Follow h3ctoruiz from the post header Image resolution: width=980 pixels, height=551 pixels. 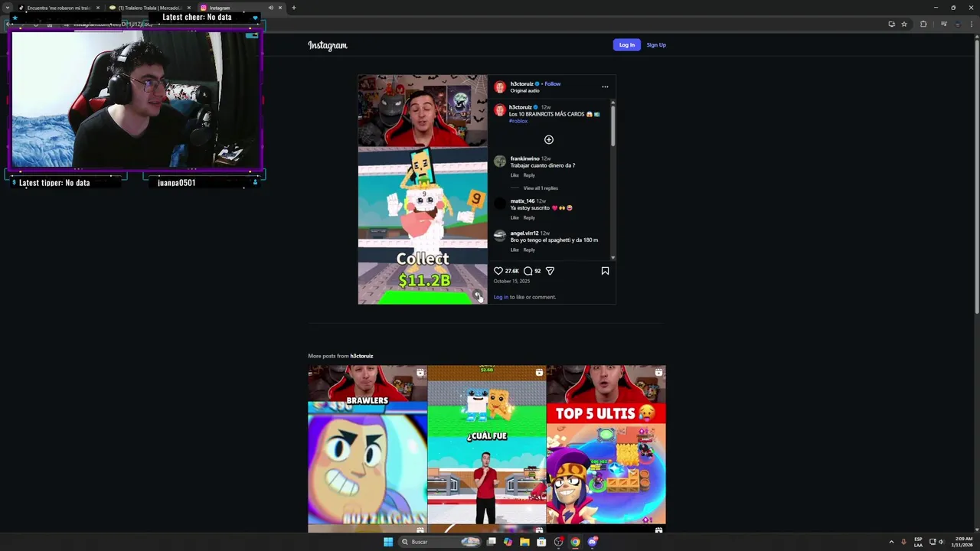(x=553, y=83)
